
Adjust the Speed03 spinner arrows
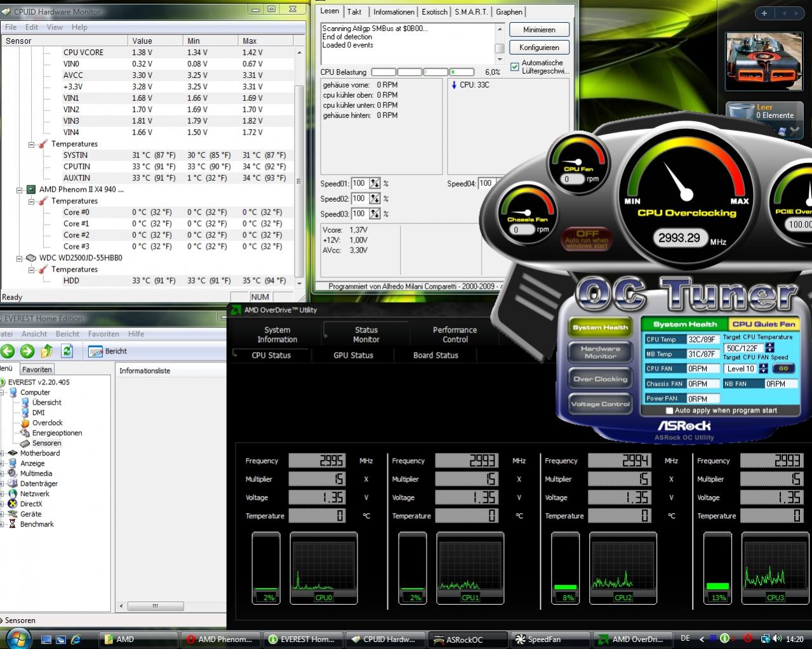coord(375,214)
